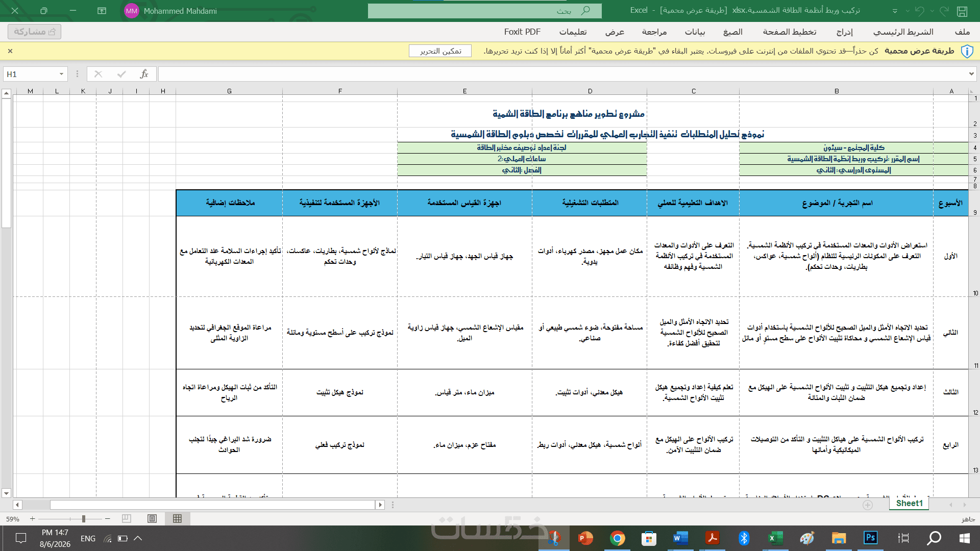Expand the formula bar with the chevron

pos(971,74)
